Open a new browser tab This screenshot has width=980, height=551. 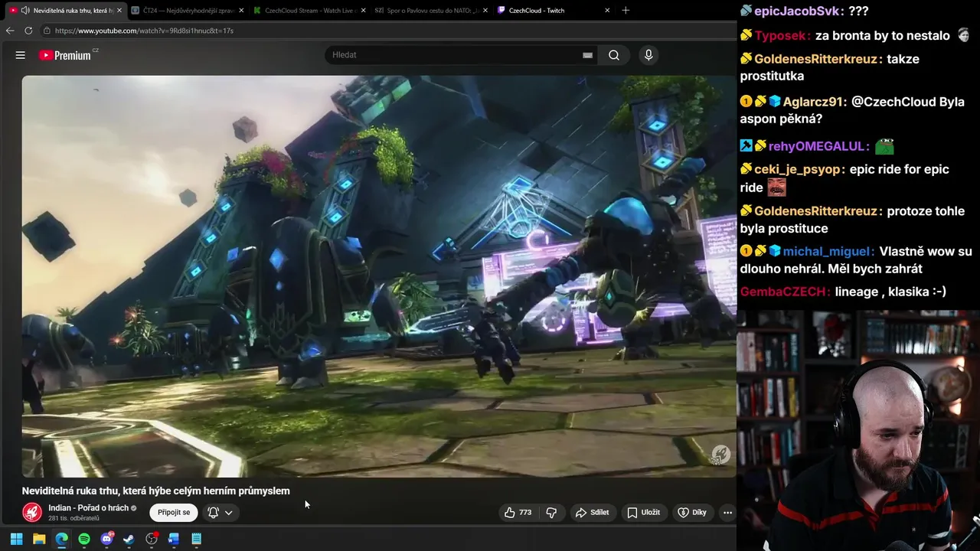click(x=626, y=11)
